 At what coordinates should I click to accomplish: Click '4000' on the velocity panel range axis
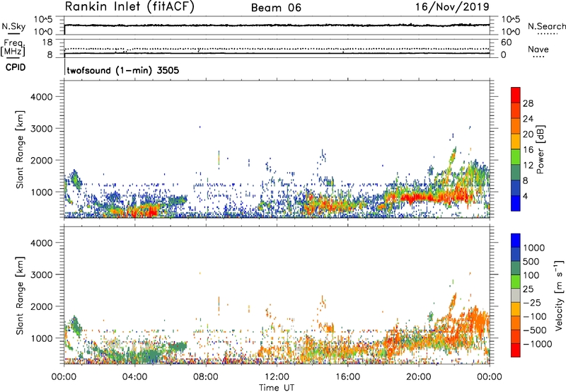42,243
